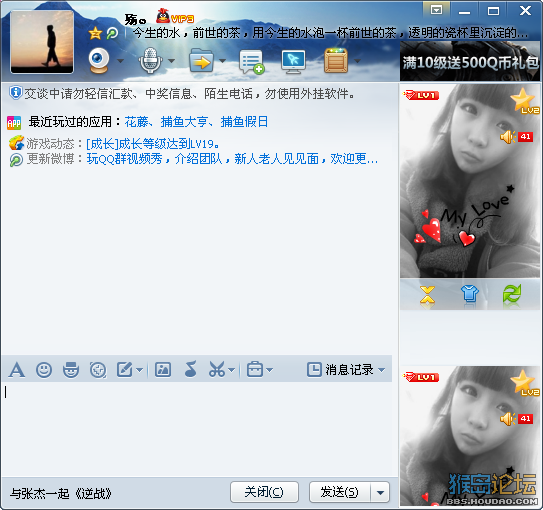This screenshot has width=543, height=510.
Task: Capture a screenshot with scissors icon
Action: pyautogui.click(x=217, y=369)
